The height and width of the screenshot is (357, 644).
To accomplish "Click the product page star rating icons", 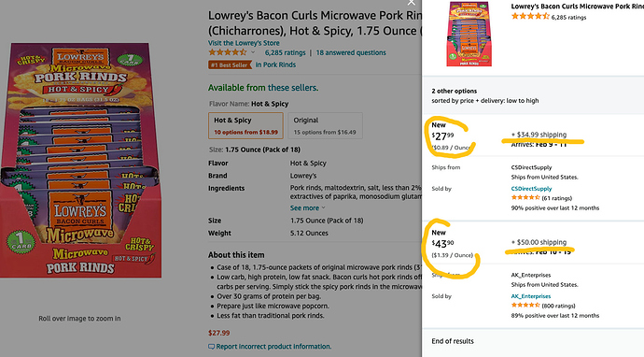I will (228, 52).
